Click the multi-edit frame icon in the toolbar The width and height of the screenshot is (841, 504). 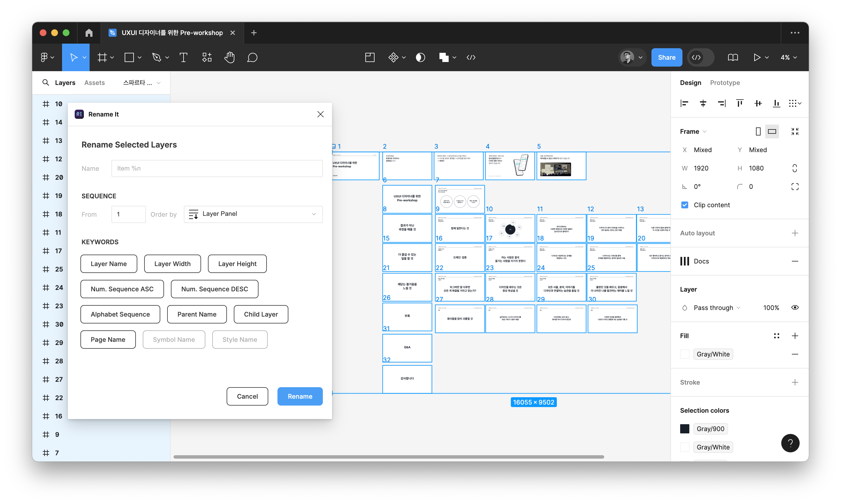click(370, 57)
